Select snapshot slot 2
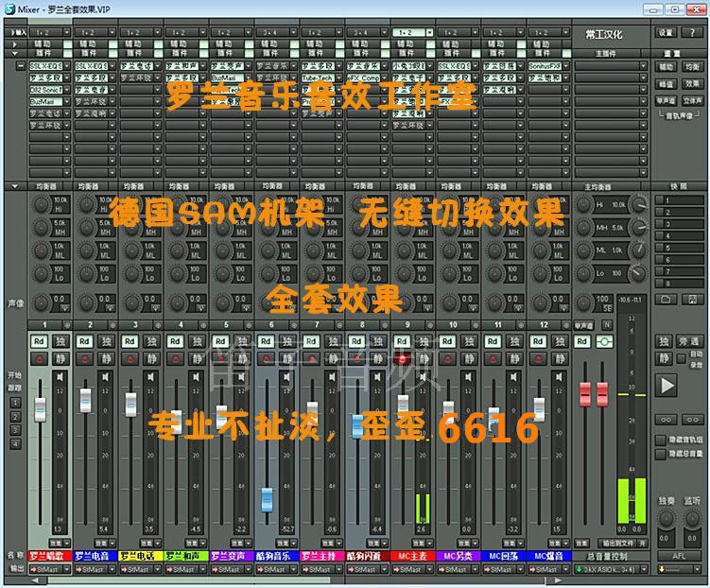Screen dimensions: 710x588 [679, 212]
